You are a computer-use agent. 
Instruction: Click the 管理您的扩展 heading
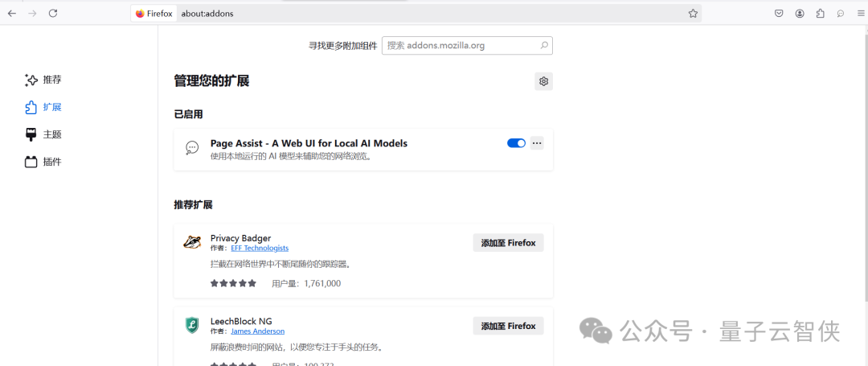click(x=211, y=81)
